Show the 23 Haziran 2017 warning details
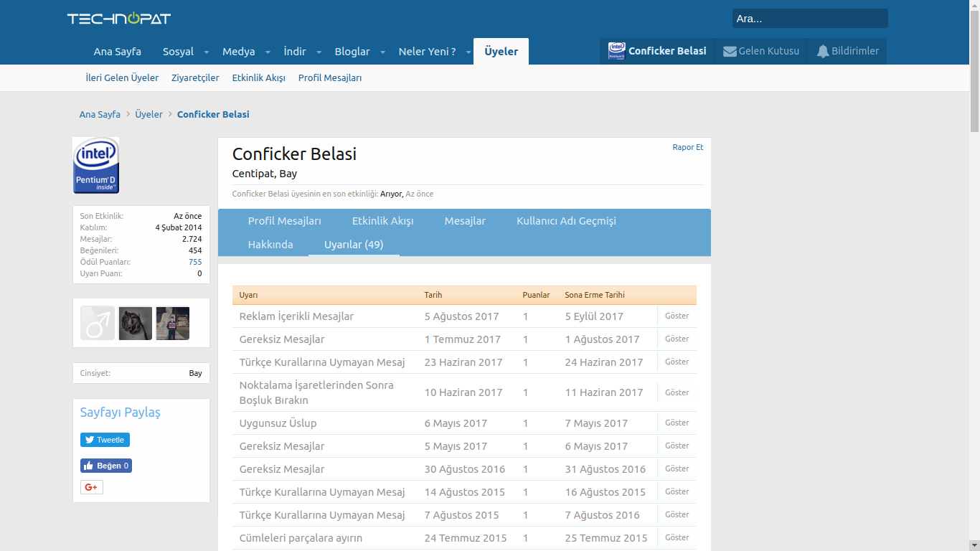Screen dimensions: 980x551 click(677, 362)
